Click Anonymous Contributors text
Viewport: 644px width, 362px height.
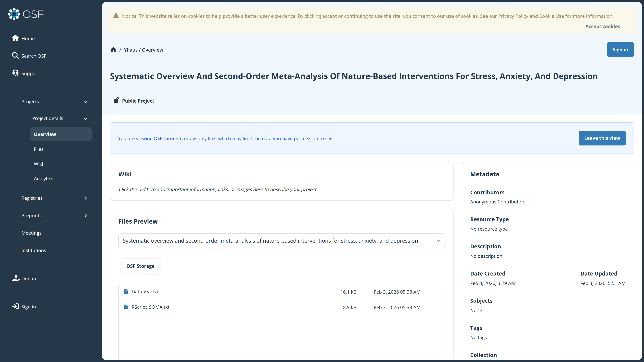click(498, 202)
